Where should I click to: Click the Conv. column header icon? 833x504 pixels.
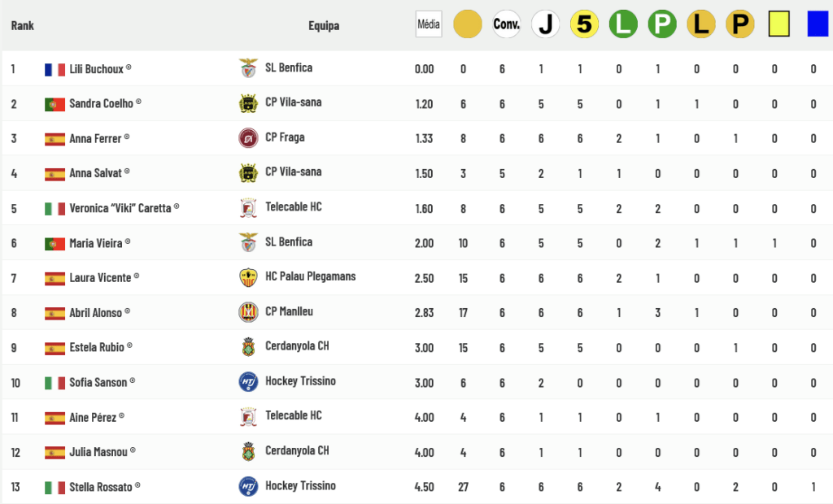pos(506,24)
